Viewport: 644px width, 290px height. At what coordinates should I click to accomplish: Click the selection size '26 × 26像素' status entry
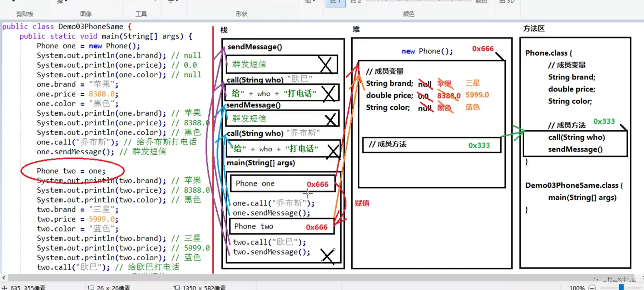(109, 288)
